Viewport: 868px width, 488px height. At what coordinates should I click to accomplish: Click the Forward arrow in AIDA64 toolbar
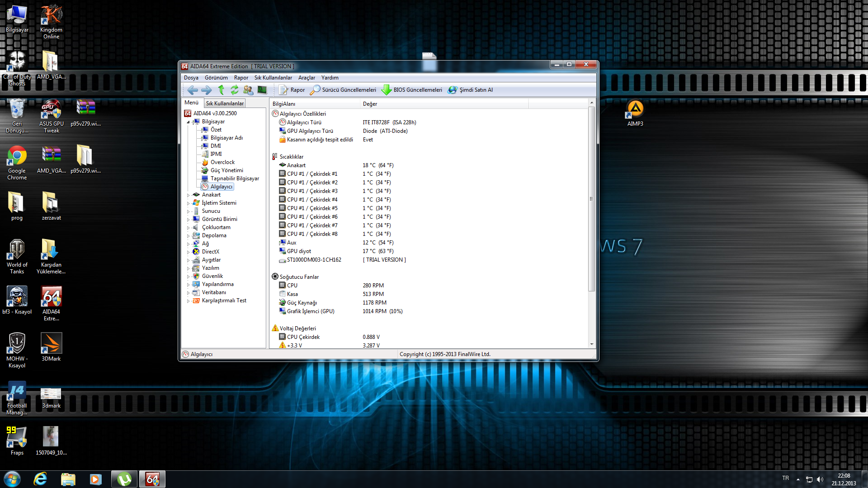point(206,90)
